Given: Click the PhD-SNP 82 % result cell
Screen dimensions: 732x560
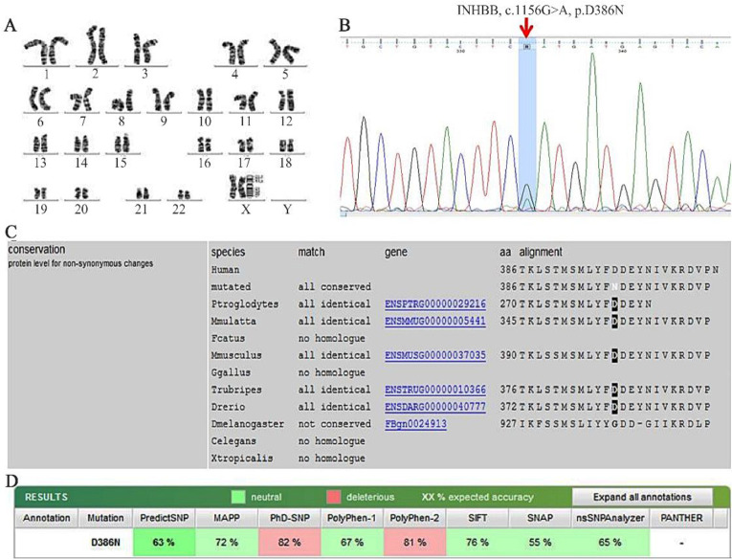Looking at the screenshot, I should point(289,542).
